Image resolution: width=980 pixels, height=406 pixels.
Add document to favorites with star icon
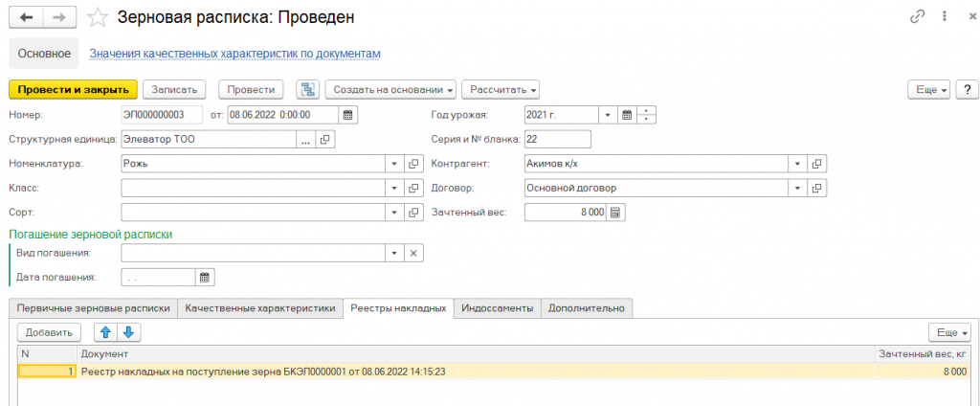[x=98, y=17]
